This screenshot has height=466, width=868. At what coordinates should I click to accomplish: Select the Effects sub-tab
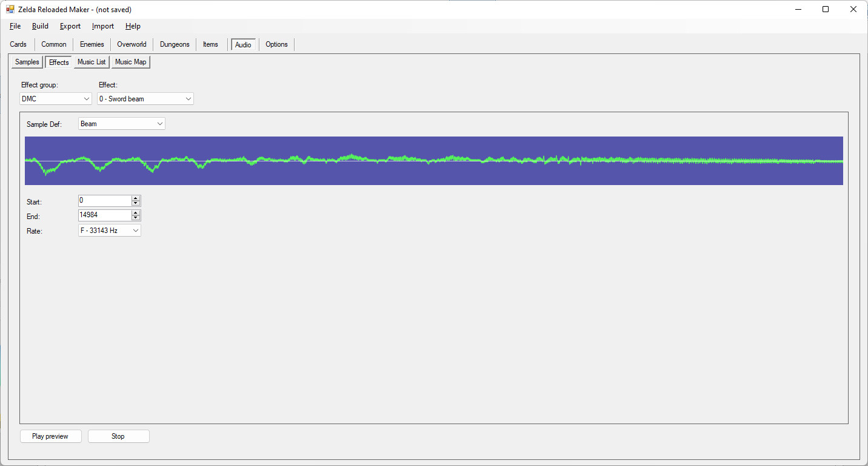59,62
